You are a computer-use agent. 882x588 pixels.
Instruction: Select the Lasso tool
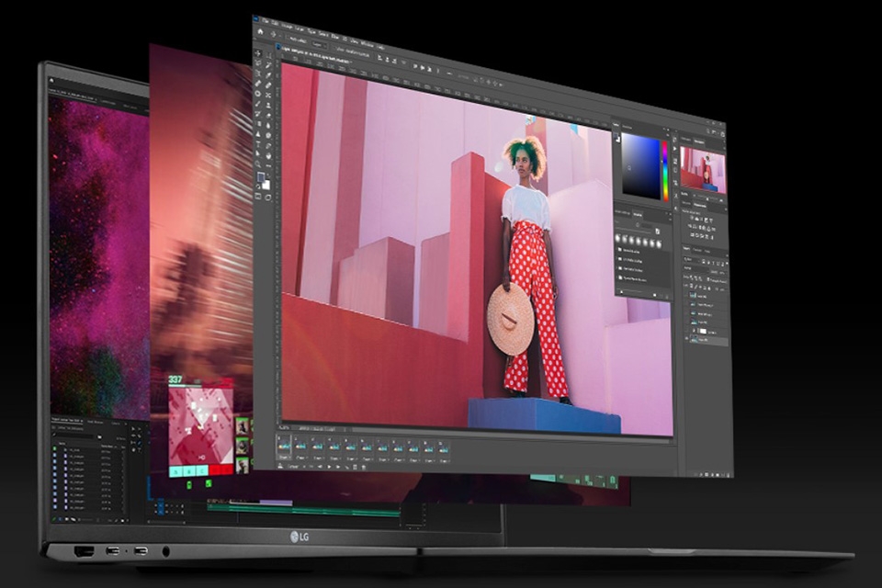(258, 64)
